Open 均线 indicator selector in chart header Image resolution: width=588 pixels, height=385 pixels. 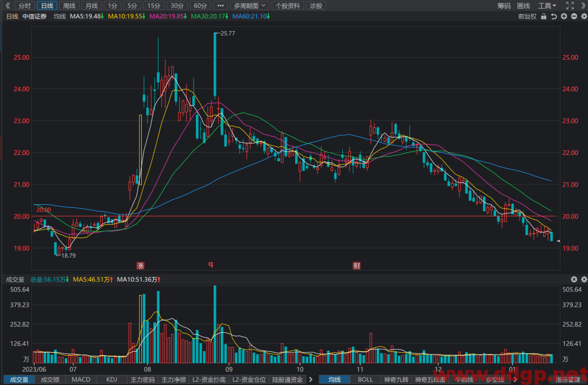point(60,17)
